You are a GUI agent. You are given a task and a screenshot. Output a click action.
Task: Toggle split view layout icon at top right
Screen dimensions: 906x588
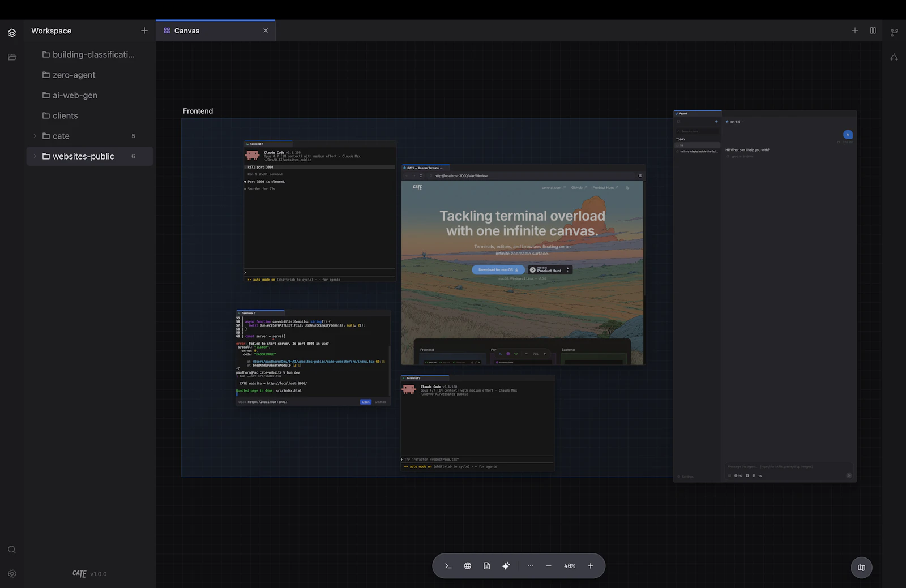[873, 31]
